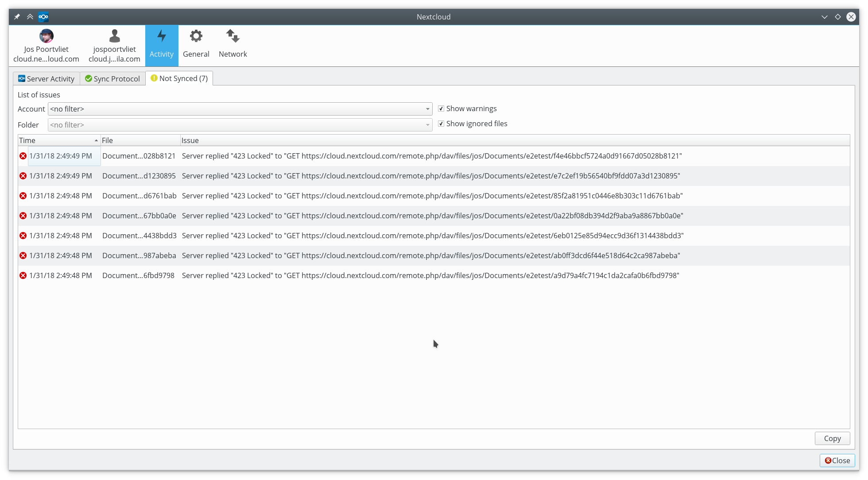Click the pin icon in title bar
Screen dimensions: 868x480
(17, 17)
